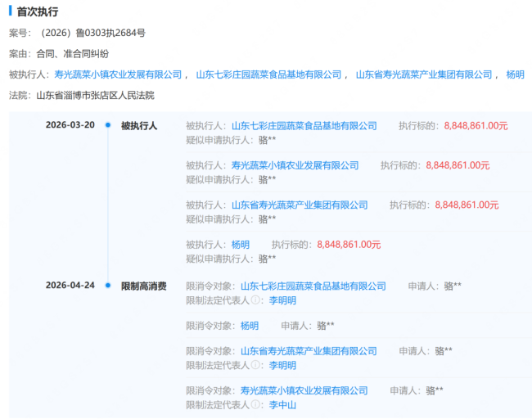Click the 首次执行 section heading
The width and height of the screenshot is (532, 419).
pos(38,12)
